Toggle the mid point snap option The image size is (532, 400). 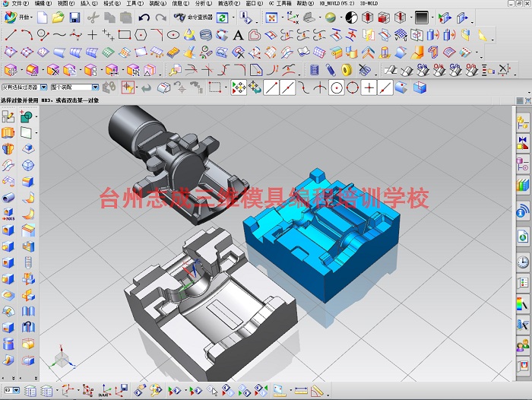tap(287, 87)
